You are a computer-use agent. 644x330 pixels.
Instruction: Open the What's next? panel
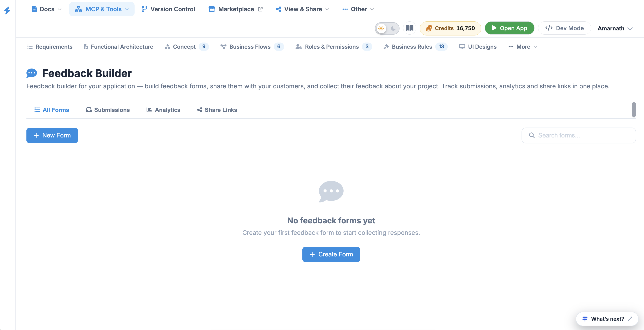(607, 319)
